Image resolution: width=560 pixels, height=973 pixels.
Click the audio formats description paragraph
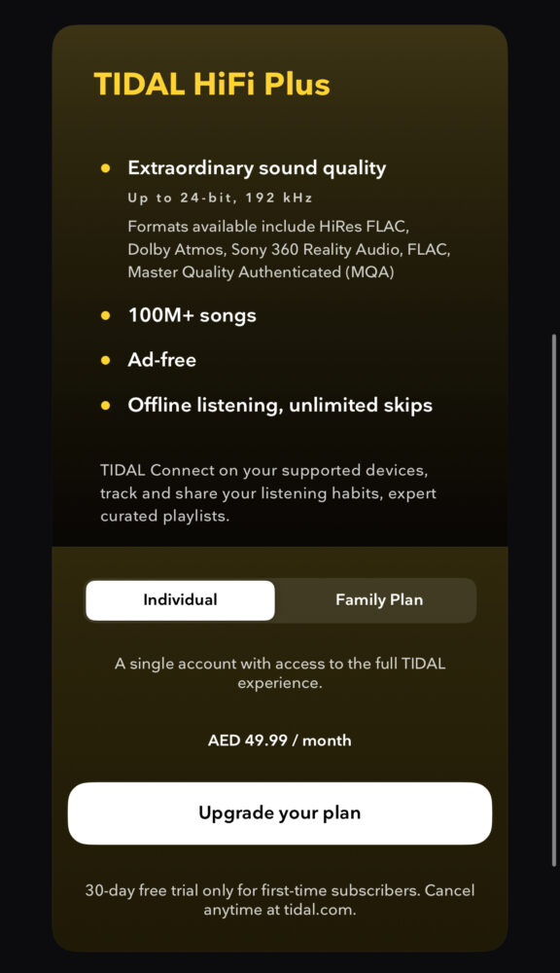pos(289,249)
